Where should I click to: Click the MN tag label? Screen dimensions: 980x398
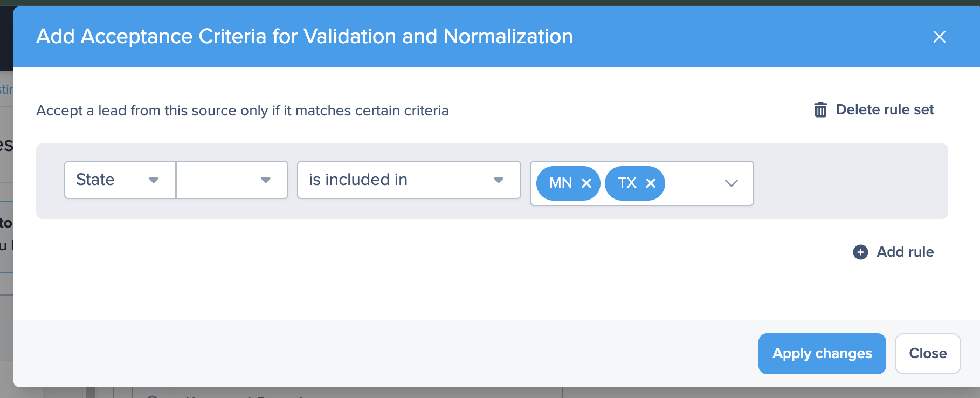[x=560, y=183]
